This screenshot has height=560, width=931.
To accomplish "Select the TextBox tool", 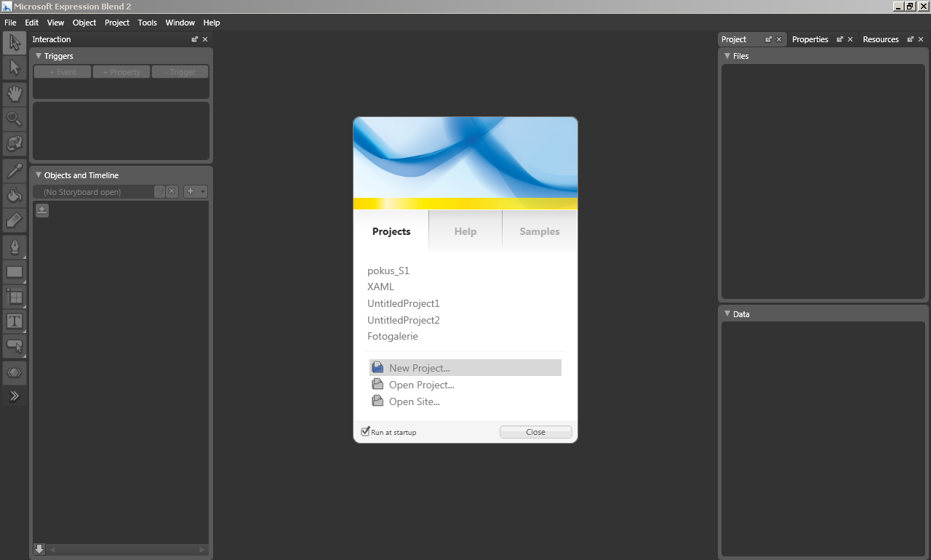I will [x=15, y=321].
